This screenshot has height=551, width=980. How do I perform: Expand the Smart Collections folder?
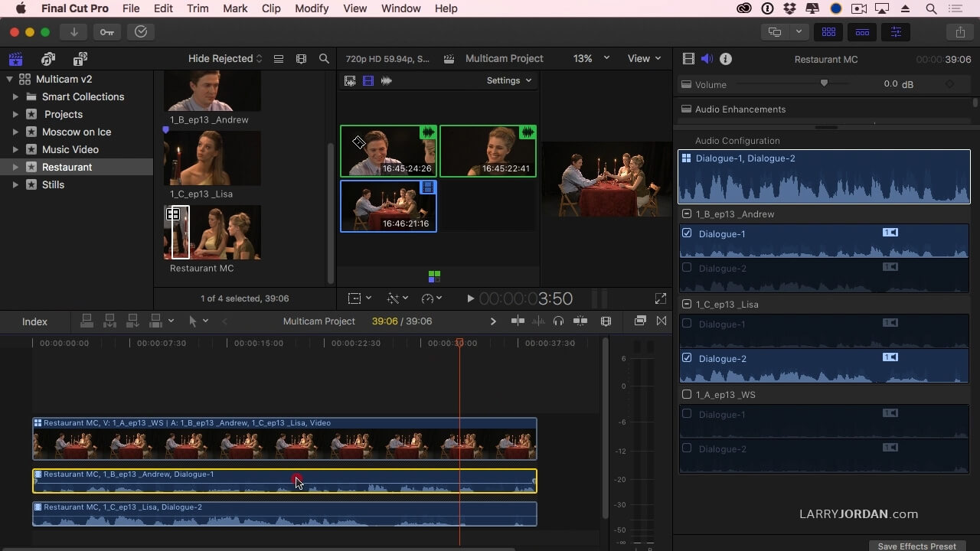point(15,97)
